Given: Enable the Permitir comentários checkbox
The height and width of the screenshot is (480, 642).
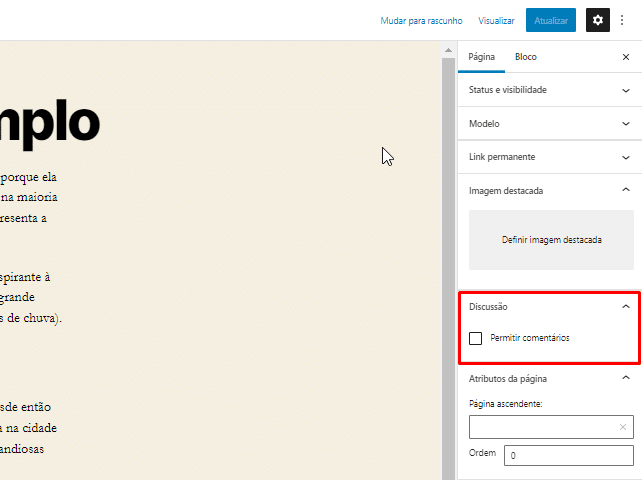Looking at the screenshot, I should [x=476, y=339].
